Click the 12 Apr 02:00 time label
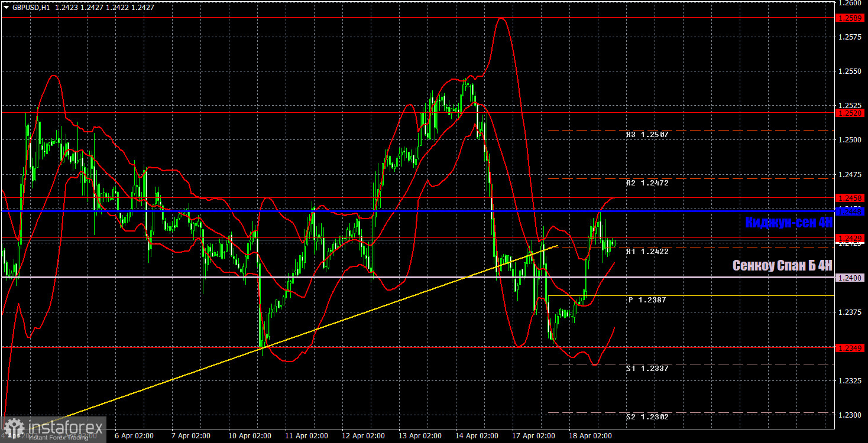868x443 pixels. coord(362,436)
